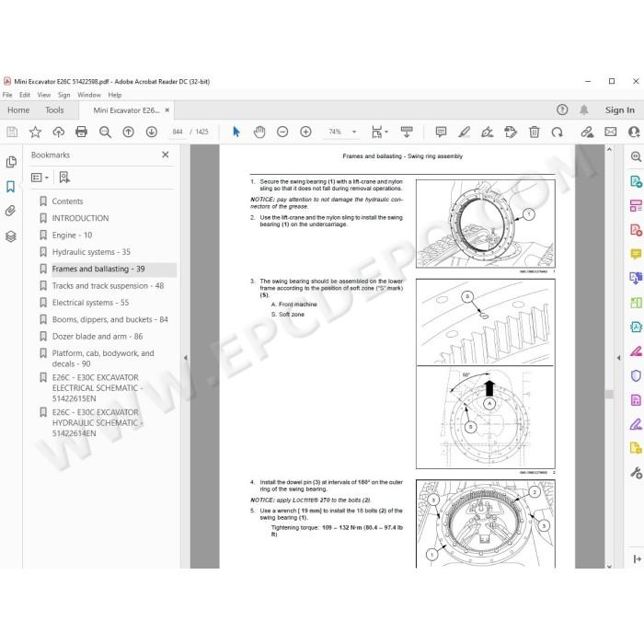The height and width of the screenshot is (644, 644).
Task: Enable scrolling read mode icon
Action: pyautogui.click(x=407, y=132)
